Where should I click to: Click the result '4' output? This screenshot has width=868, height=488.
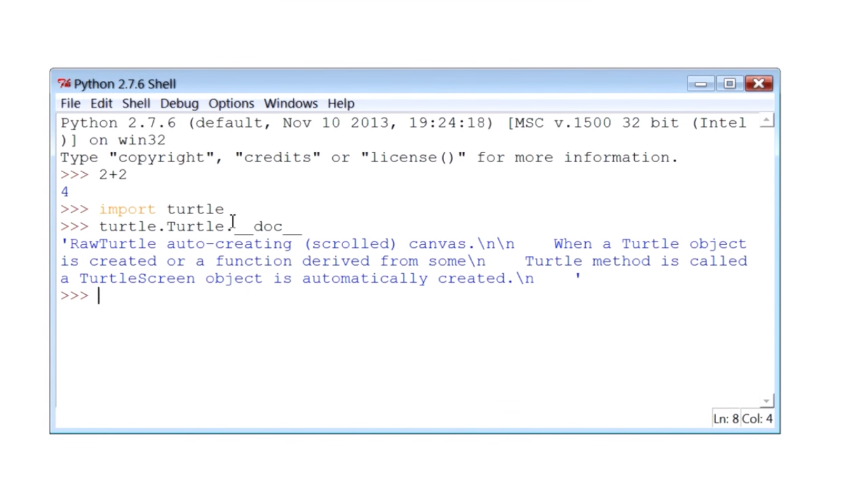click(65, 192)
